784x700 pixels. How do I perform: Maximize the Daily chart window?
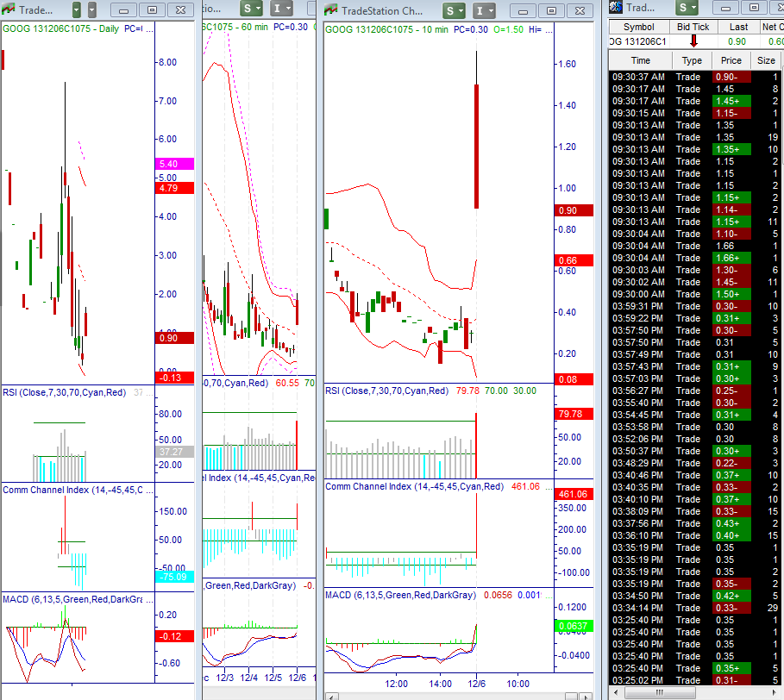[x=153, y=10]
